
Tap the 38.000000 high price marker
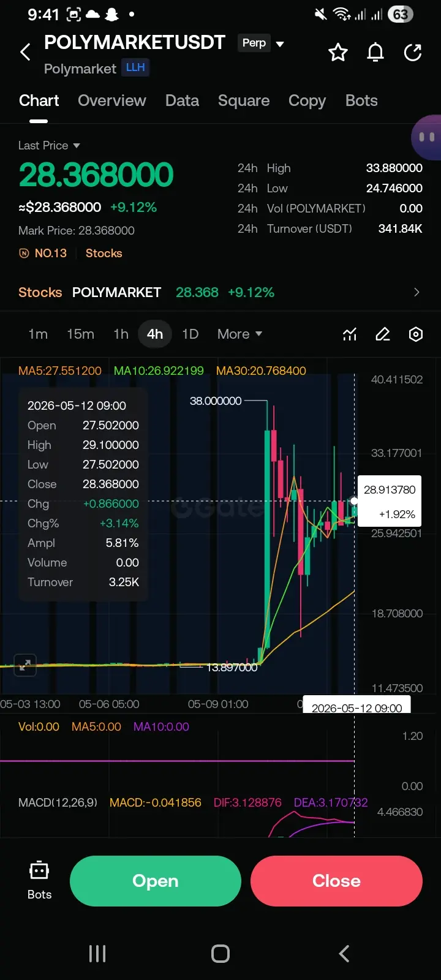click(x=216, y=401)
